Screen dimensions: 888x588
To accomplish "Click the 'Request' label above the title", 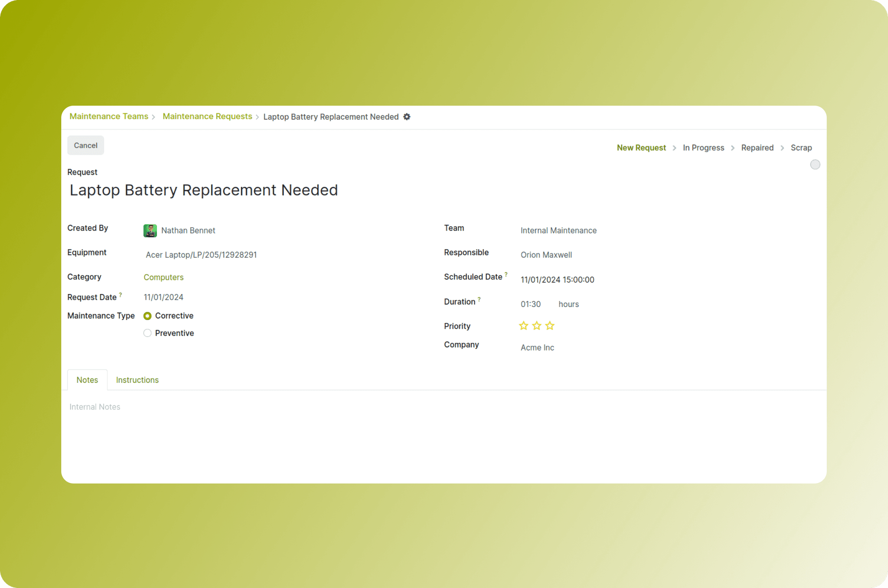I will pyautogui.click(x=82, y=172).
